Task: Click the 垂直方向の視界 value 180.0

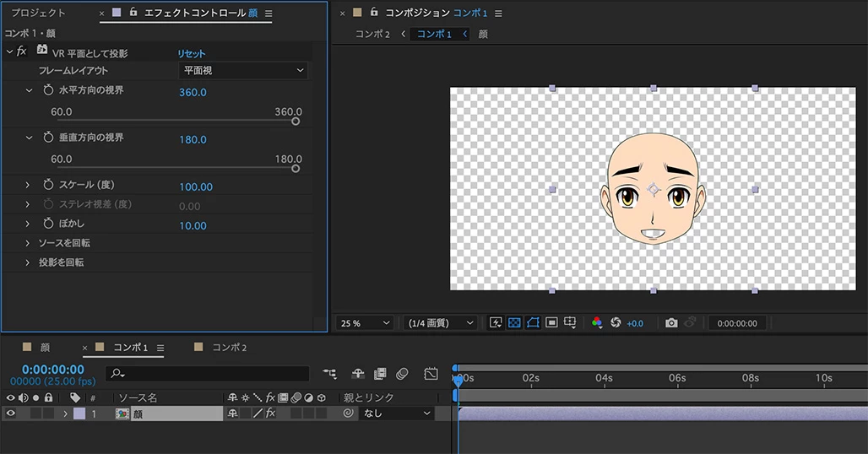Action: tap(193, 140)
